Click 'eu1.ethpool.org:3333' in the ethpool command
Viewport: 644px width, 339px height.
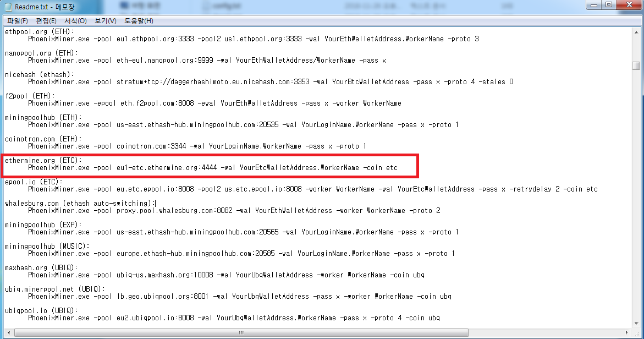point(155,39)
